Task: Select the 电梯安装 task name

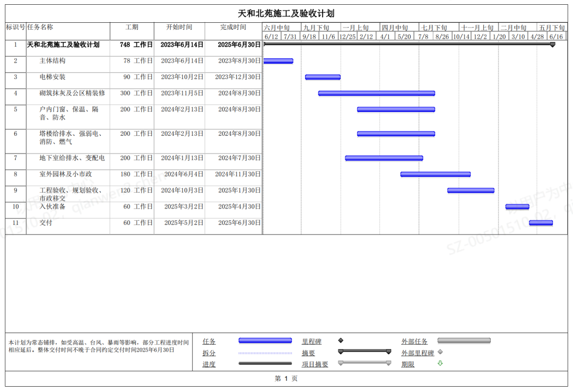Action: pos(52,77)
